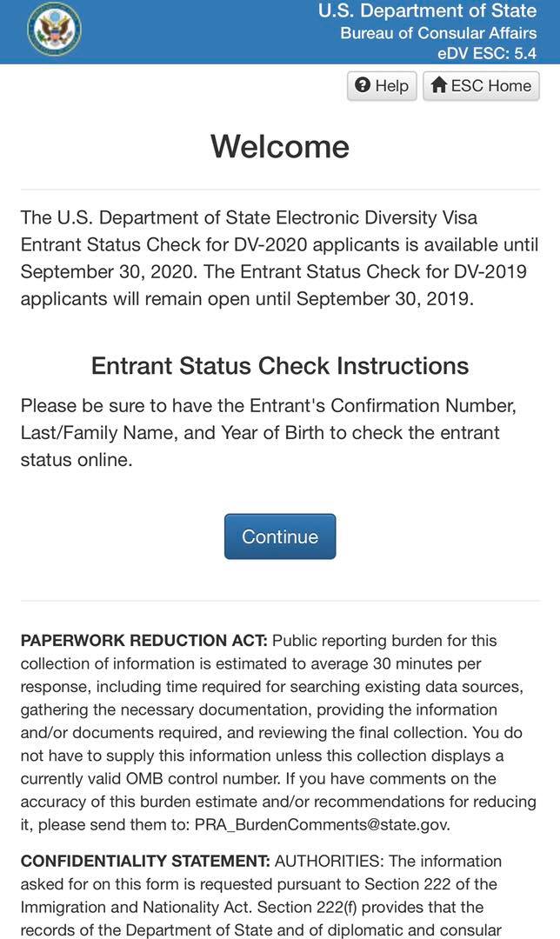Click the bold CONFIDENTIALITY STATEMENT label
The height and width of the screenshot is (939, 560).
coord(145,862)
